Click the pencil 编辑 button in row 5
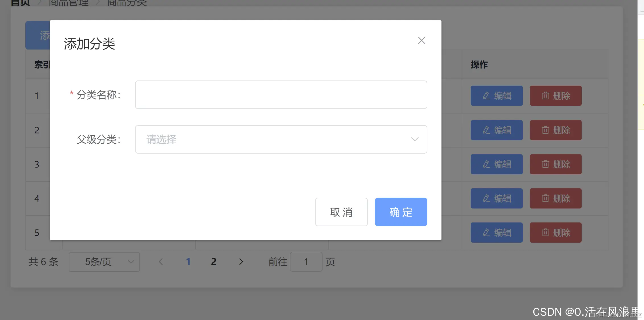The image size is (644, 320). coord(496,233)
